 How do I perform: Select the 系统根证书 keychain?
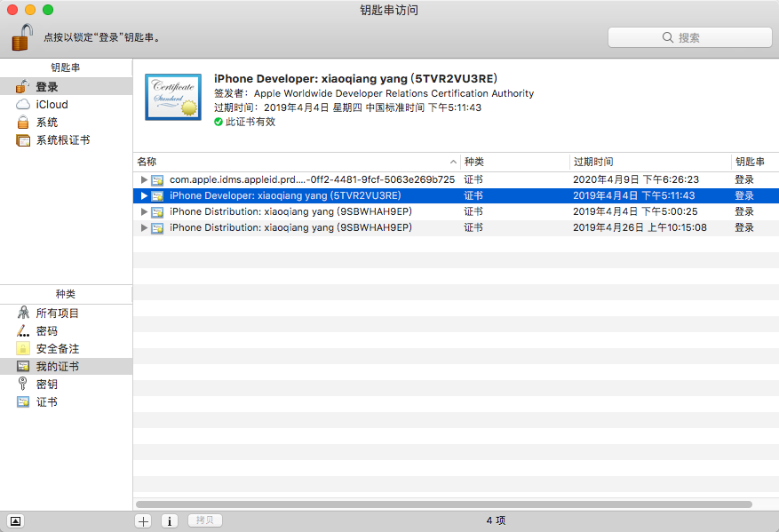66,140
